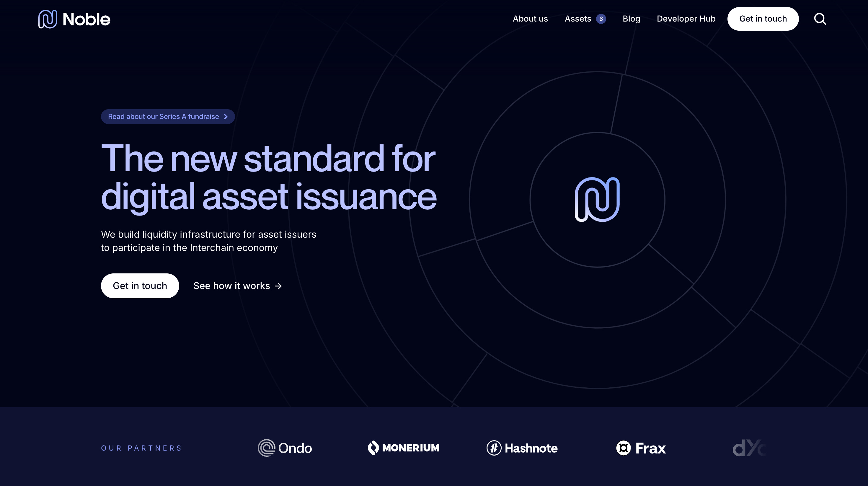
Task: Open the Developer Hub link
Action: pos(686,19)
